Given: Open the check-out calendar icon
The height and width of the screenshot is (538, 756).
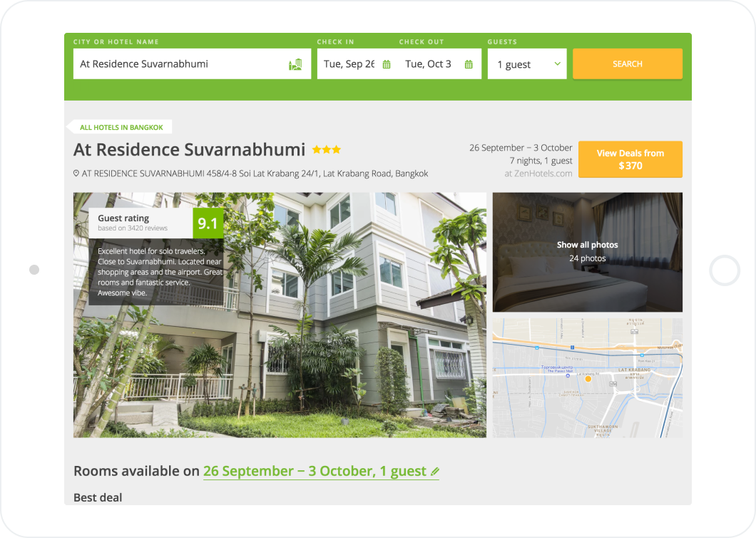Looking at the screenshot, I should click(x=469, y=64).
